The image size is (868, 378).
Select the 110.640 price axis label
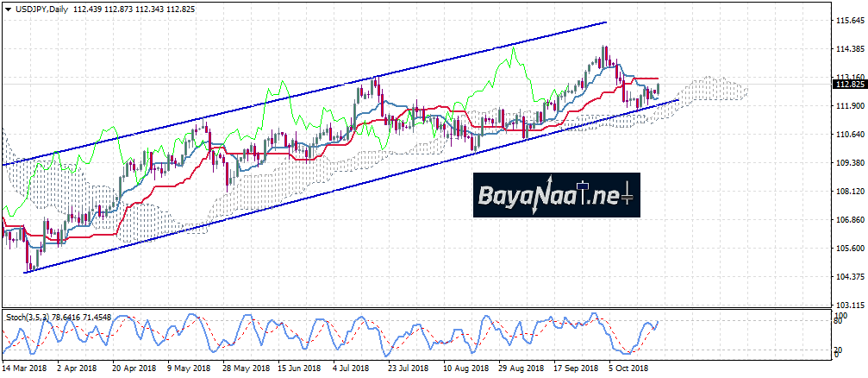(x=848, y=135)
